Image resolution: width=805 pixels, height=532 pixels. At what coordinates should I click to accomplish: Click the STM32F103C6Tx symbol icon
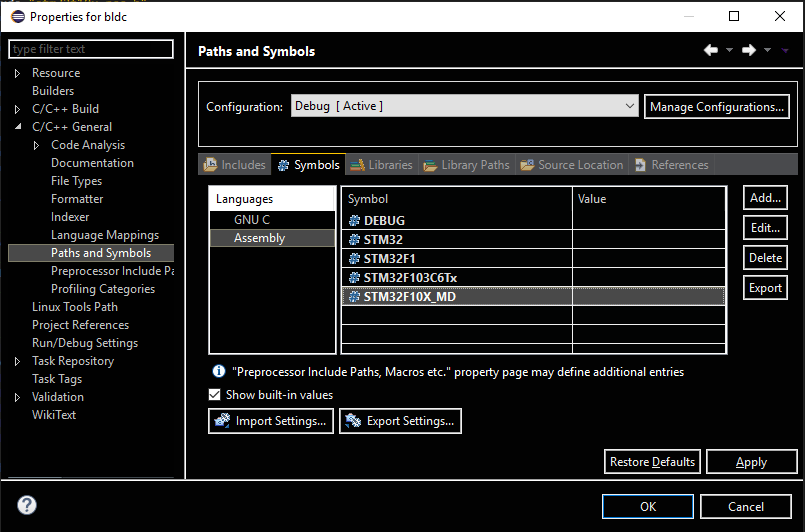[354, 277]
